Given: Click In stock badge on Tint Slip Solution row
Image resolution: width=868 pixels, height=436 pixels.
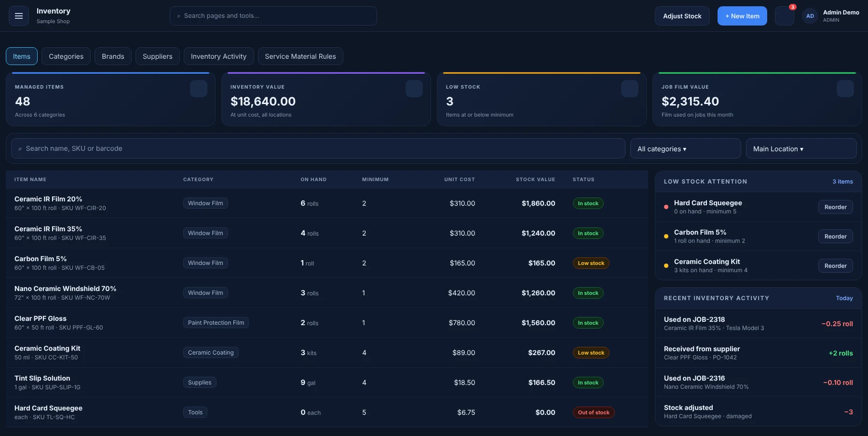Looking at the screenshot, I should click(588, 383).
